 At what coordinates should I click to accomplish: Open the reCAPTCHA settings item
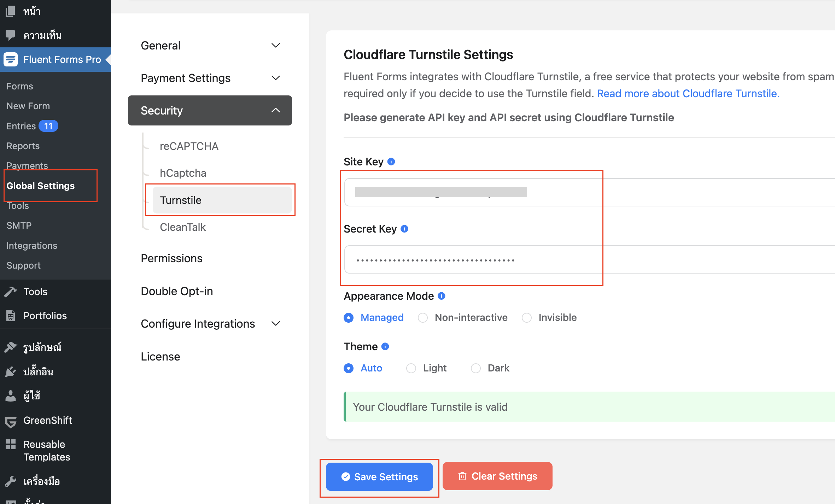click(189, 146)
